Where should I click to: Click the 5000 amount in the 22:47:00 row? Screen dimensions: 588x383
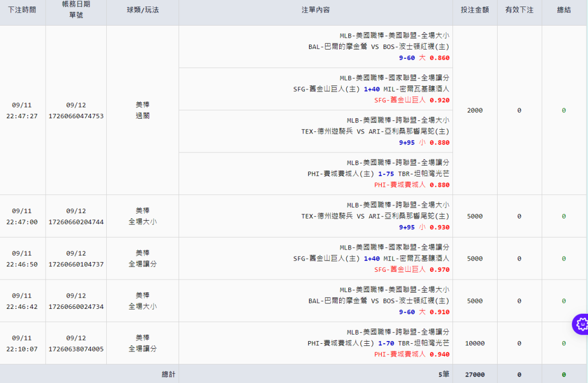[475, 216]
